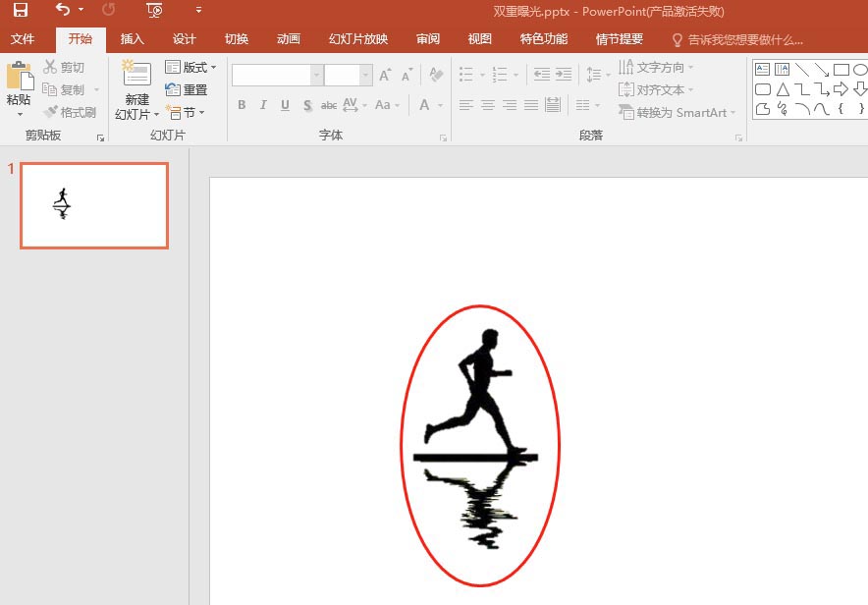Screen dimensions: 868x605
Task: Toggle align text left
Action: (466, 105)
